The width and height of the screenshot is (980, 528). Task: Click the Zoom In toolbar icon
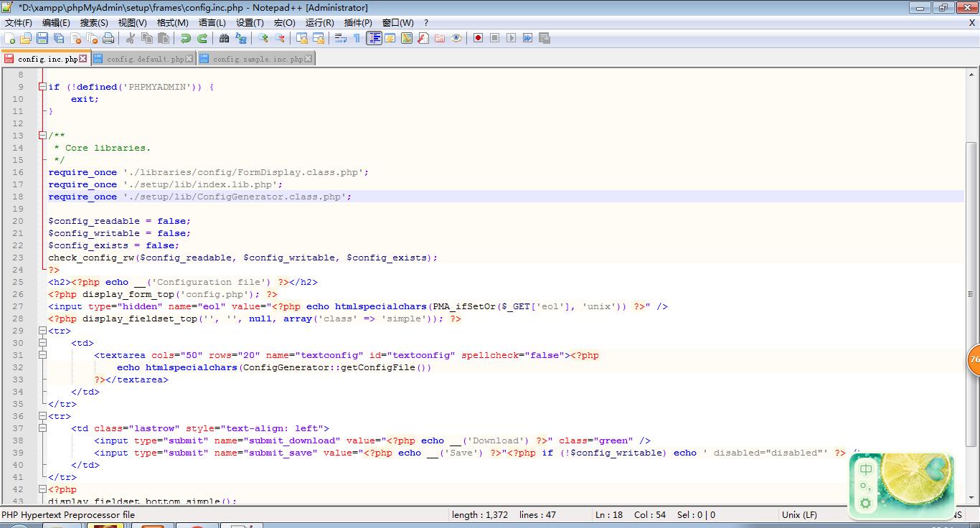(263, 38)
